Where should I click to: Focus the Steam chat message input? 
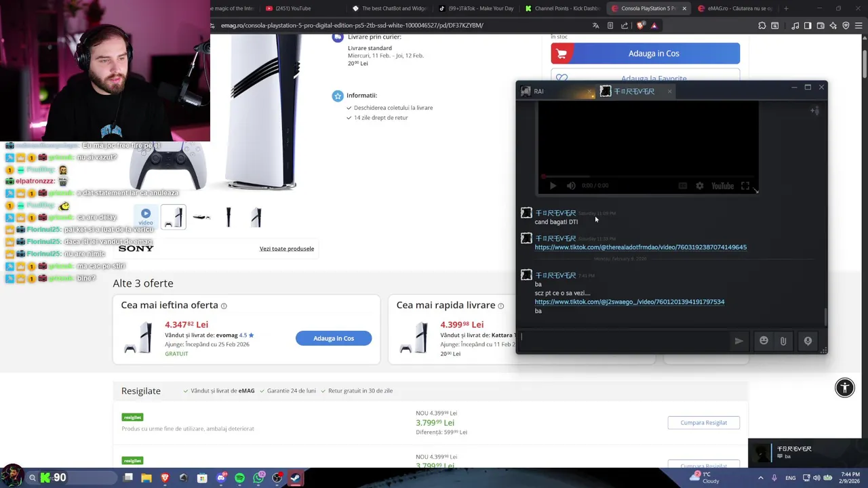coord(623,341)
